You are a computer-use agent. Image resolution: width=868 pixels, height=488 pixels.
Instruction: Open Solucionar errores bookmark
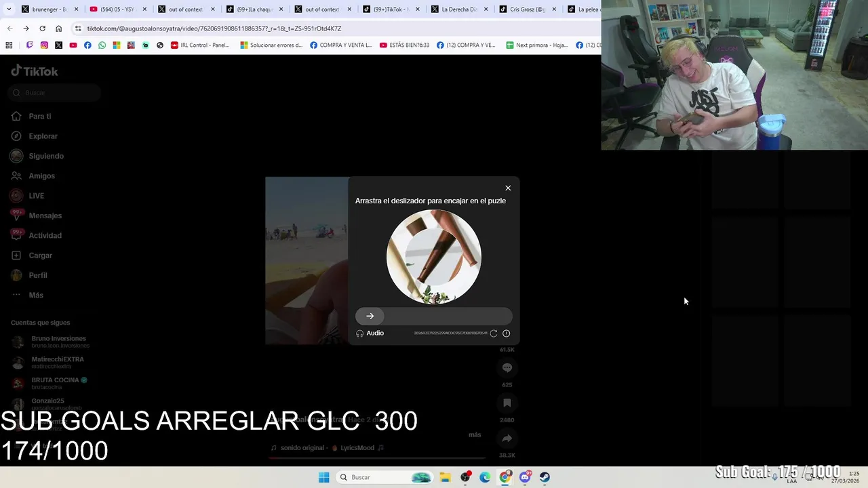271,45
